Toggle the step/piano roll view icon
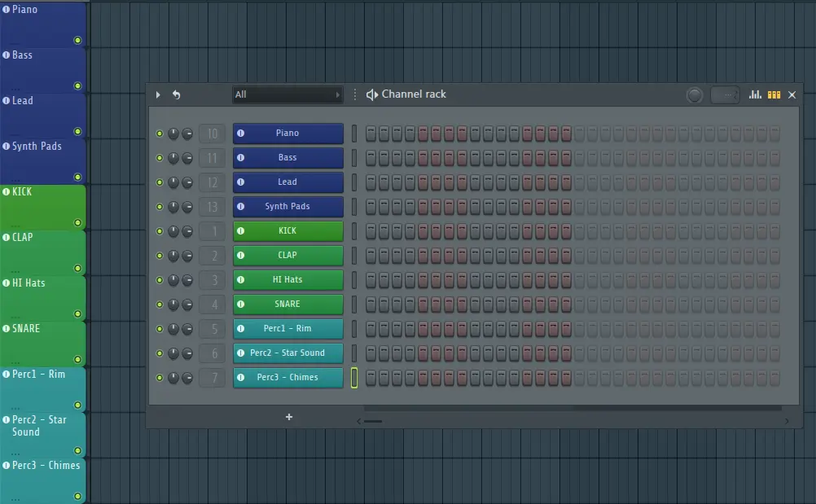This screenshot has width=816, height=504. 774,94
